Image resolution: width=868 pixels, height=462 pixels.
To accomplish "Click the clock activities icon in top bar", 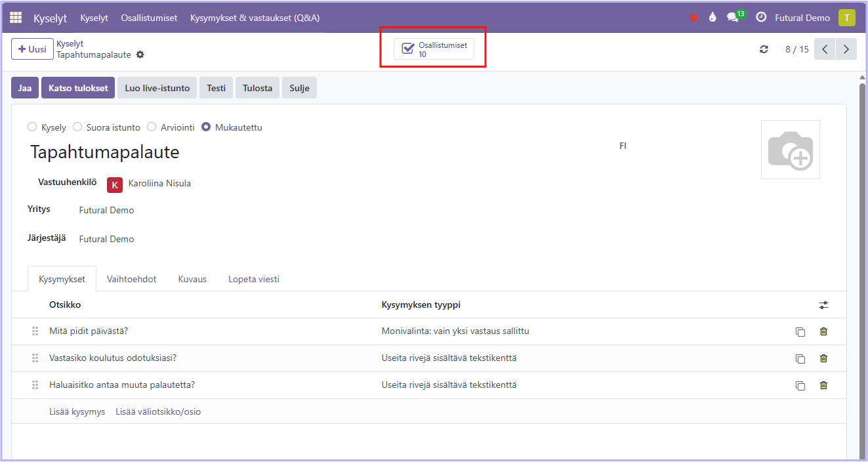I will click(761, 18).
